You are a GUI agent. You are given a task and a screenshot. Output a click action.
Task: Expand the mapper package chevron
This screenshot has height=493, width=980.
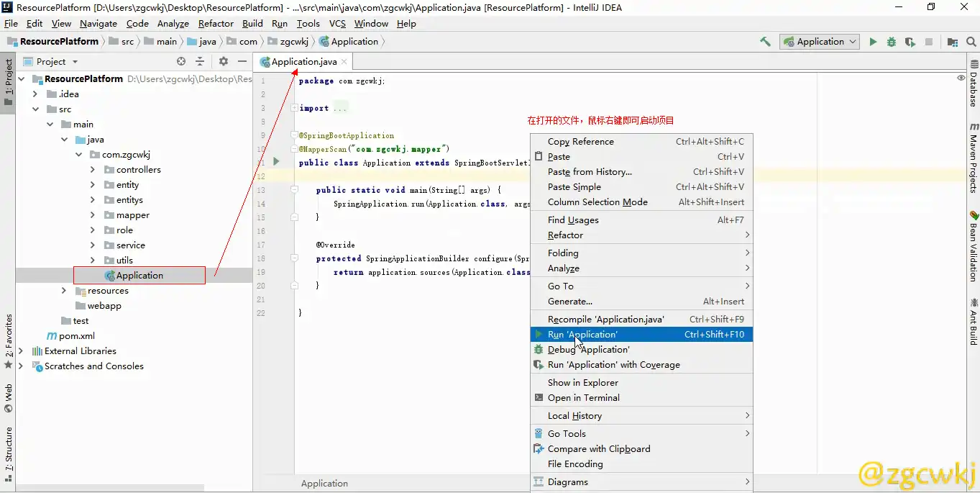[x=93, y=215]
